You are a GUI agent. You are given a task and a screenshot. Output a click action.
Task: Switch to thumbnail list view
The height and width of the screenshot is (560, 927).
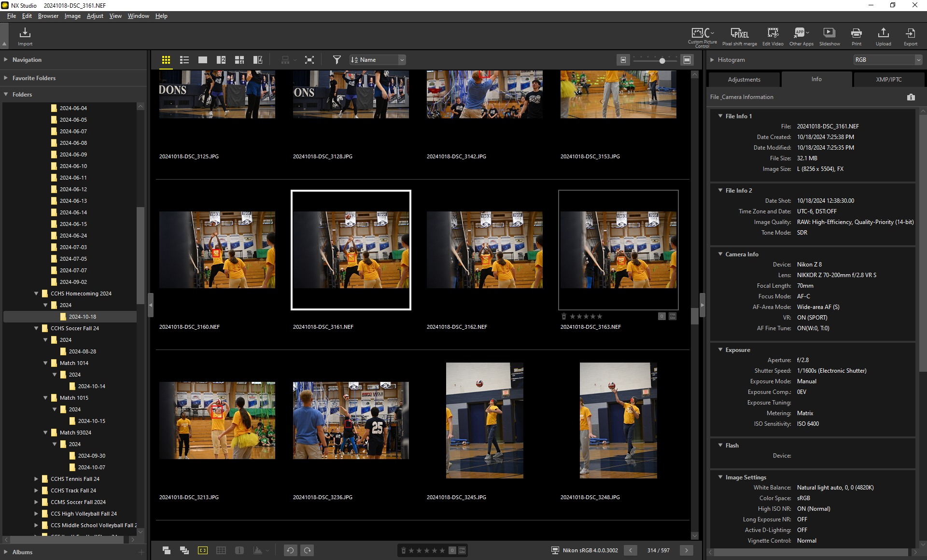pos(184,60)
